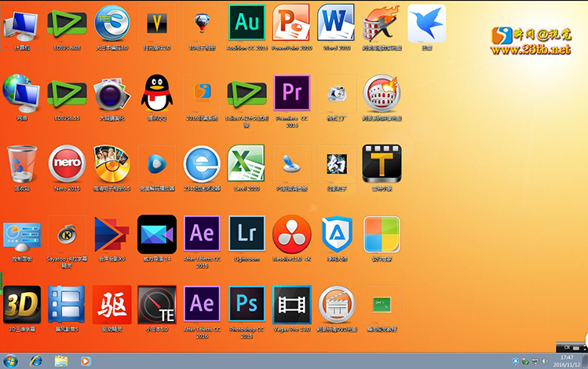Open the particle effect icon next to PS palette
This screenshot has height=369, width=588.
point(337,164)
